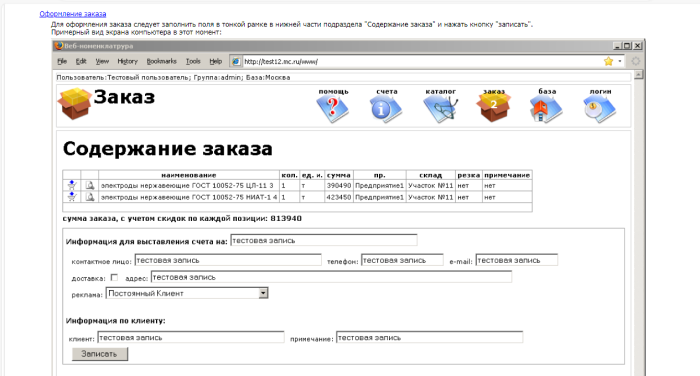Screen dimensions: 700x376
Task: Click the клиент input field
Action: tap(191, 338)
